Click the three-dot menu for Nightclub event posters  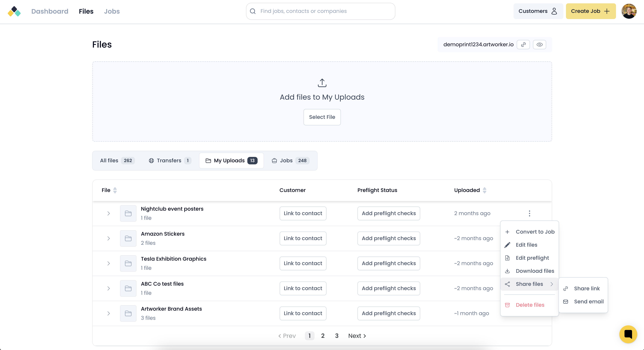point(529,213)
